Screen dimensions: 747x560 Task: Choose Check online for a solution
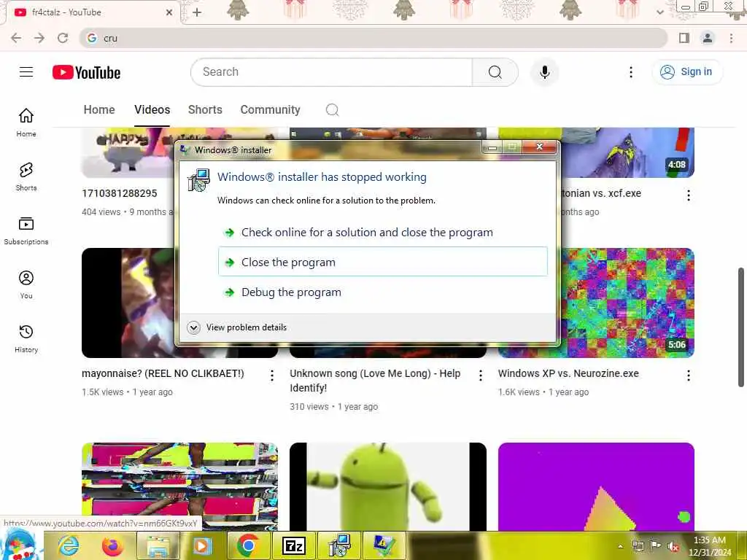coord(382,233)
